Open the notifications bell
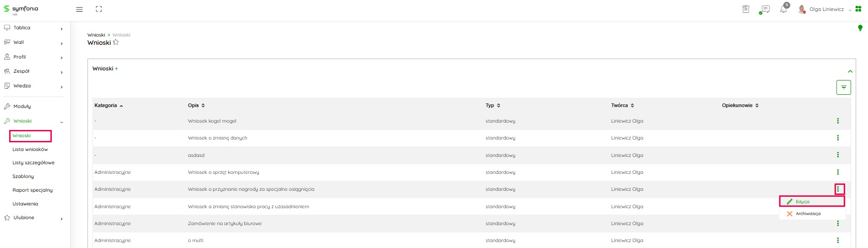Viewport: 868px width, 248px height. 783,9
